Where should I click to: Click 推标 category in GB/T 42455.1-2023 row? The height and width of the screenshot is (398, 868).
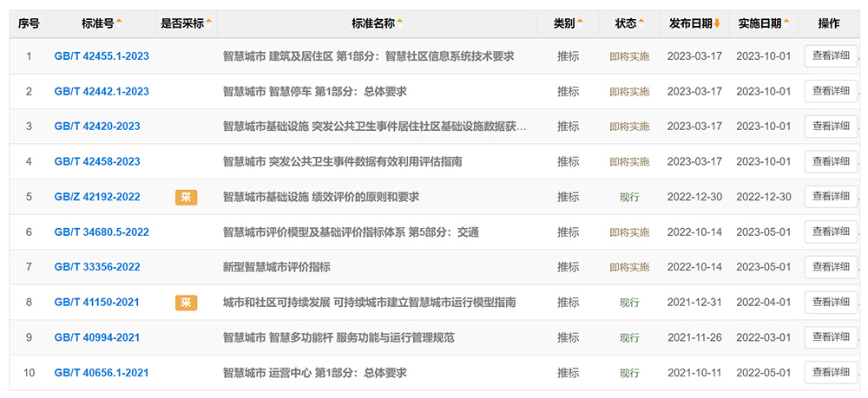tap(568, 56)
